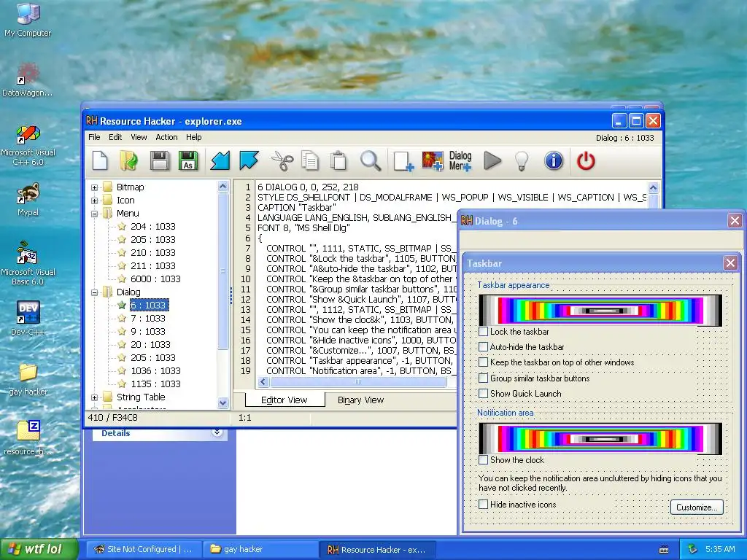Switch to Site Not Configured taskbar button
The width and height of the screenshot is (747, 560).
point(144,549)
